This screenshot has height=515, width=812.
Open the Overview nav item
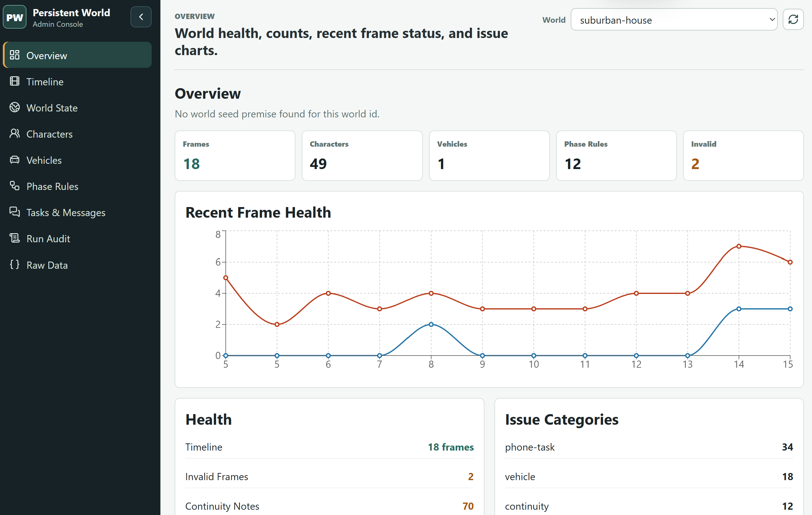(x=77, y=55)
